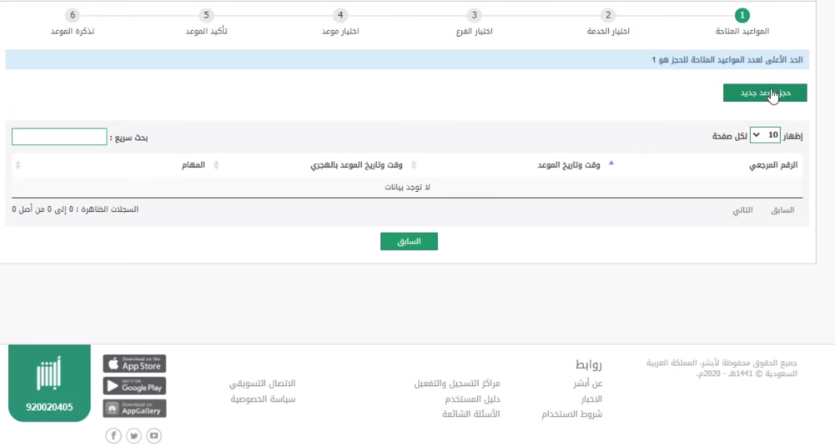835x447 pixels.
Task: Open the الأسئلة الشائعة footer link
Action: [x=470, y=414]
